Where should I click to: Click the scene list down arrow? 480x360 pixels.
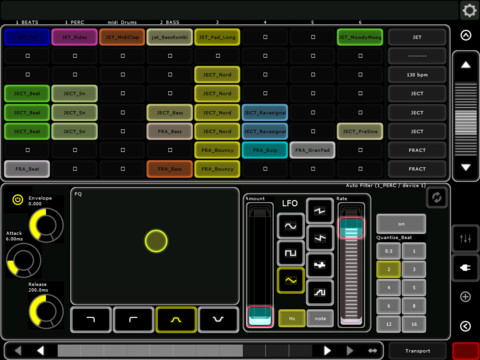coord(466,167)
